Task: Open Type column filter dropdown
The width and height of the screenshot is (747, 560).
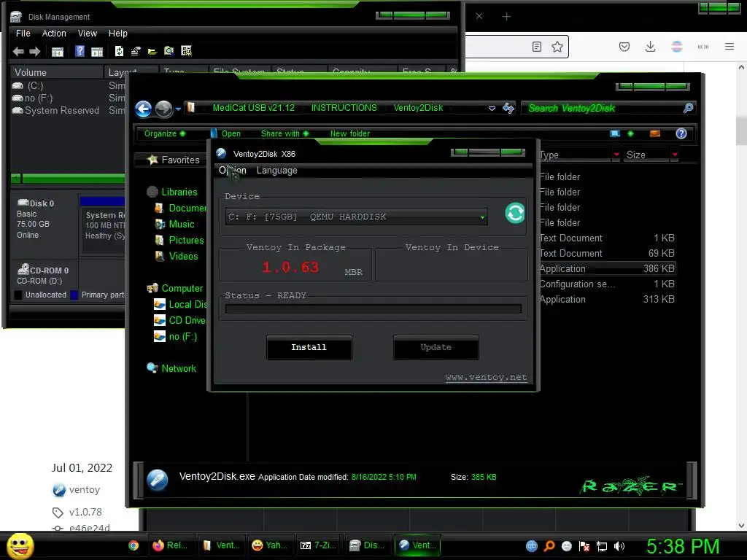Action: [616, 155]
